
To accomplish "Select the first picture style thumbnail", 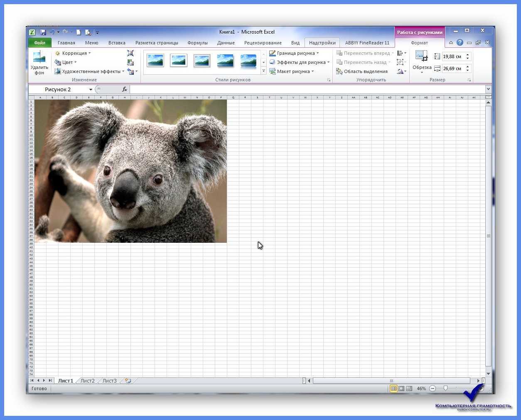I will pos(155,60).
